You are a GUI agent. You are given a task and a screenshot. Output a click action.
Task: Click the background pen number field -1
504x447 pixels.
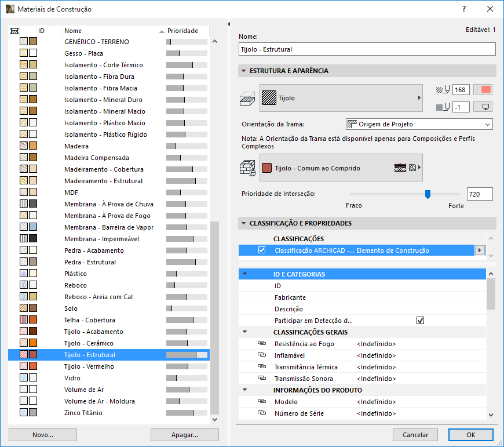(x=461, y=107)
